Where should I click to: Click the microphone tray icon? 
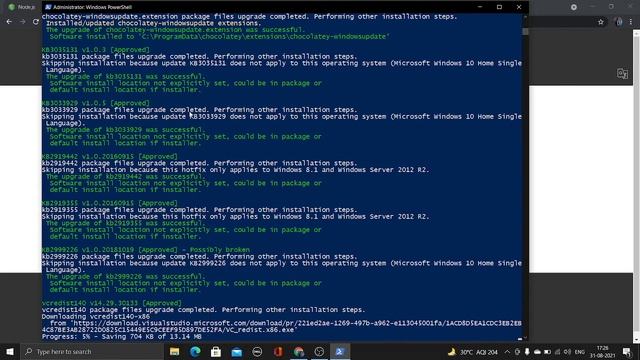click(527, 352)
